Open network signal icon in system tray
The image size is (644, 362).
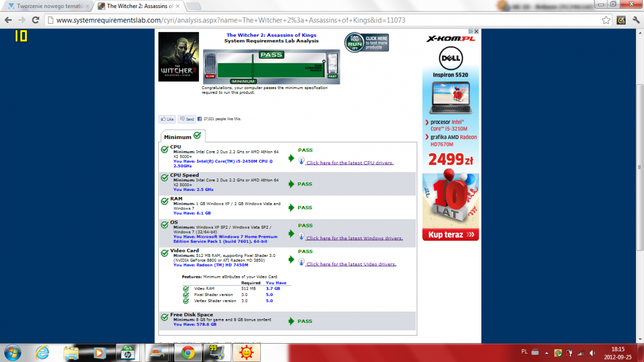click(x=580, y=352)
